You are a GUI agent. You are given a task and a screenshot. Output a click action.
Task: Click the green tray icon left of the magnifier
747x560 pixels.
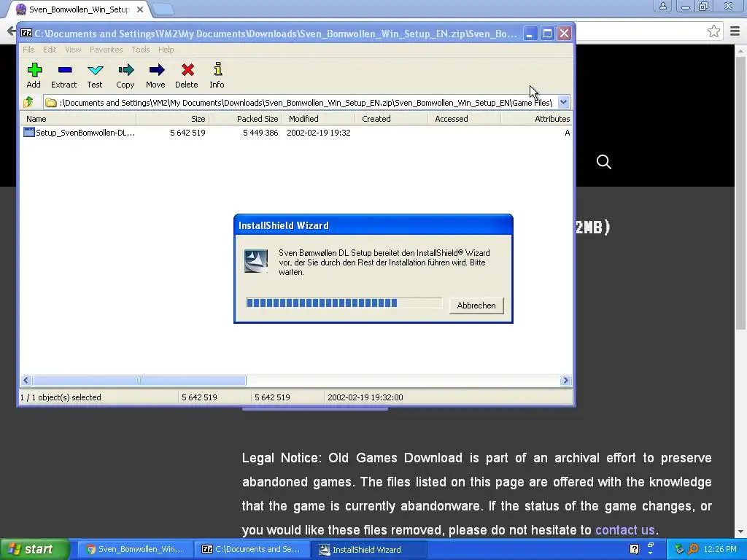(679, 549)
